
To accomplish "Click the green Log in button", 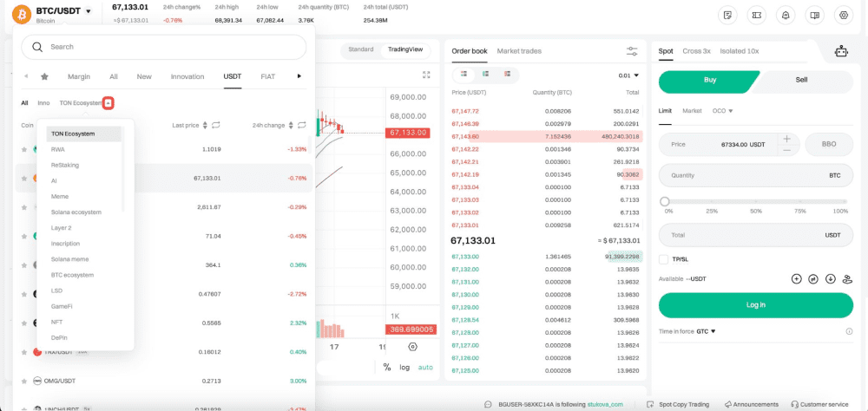I will click(755, 305).
